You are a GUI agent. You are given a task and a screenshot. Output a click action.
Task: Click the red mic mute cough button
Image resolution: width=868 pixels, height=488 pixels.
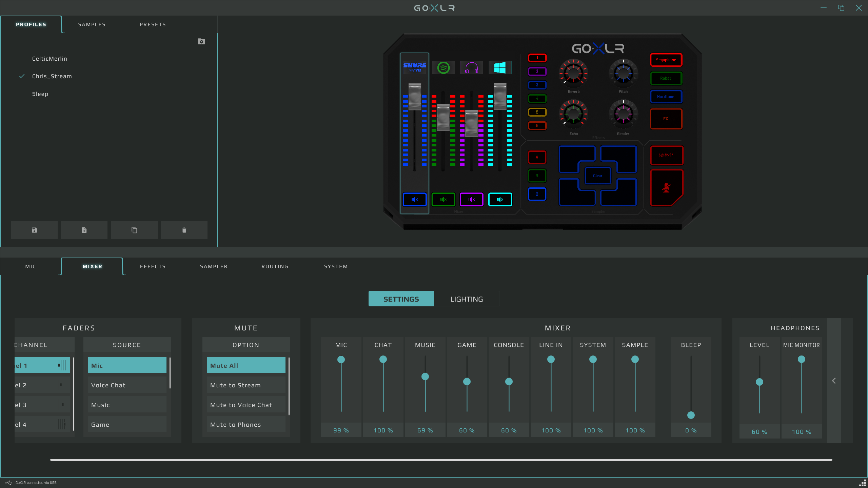click(x=666, y=188)
